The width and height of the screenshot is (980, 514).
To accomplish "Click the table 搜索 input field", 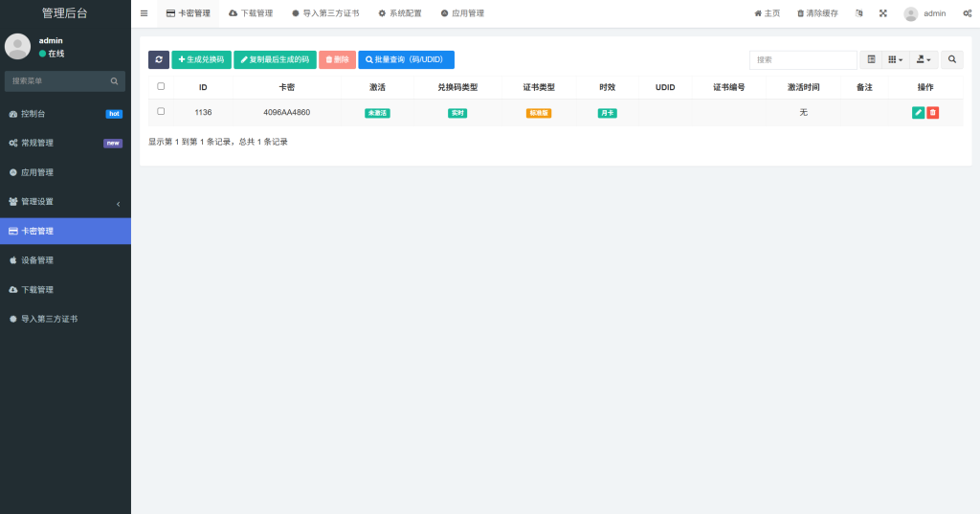I will [802, 59].
